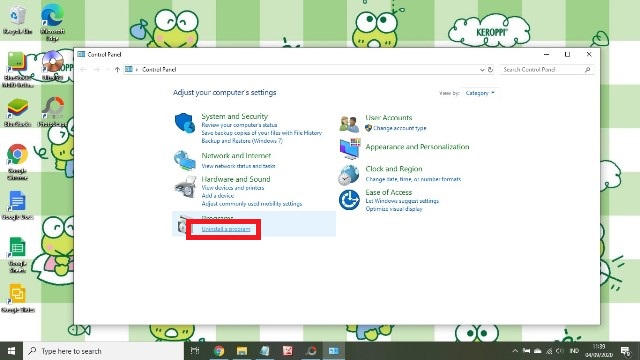Image resolution: width=640 pixels, height=360 pixels.
Task: Open Google Chrome desktop shortcut
Action: 17,162
